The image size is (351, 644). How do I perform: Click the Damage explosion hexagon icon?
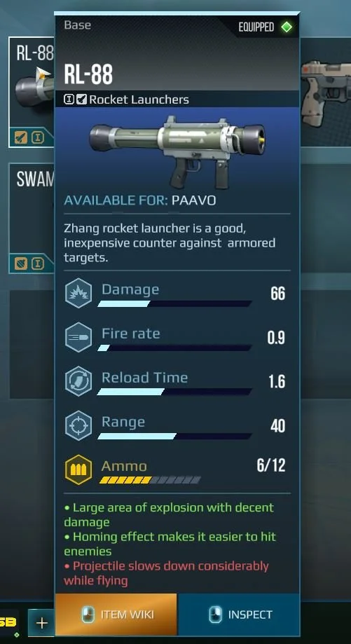[78, 293]
